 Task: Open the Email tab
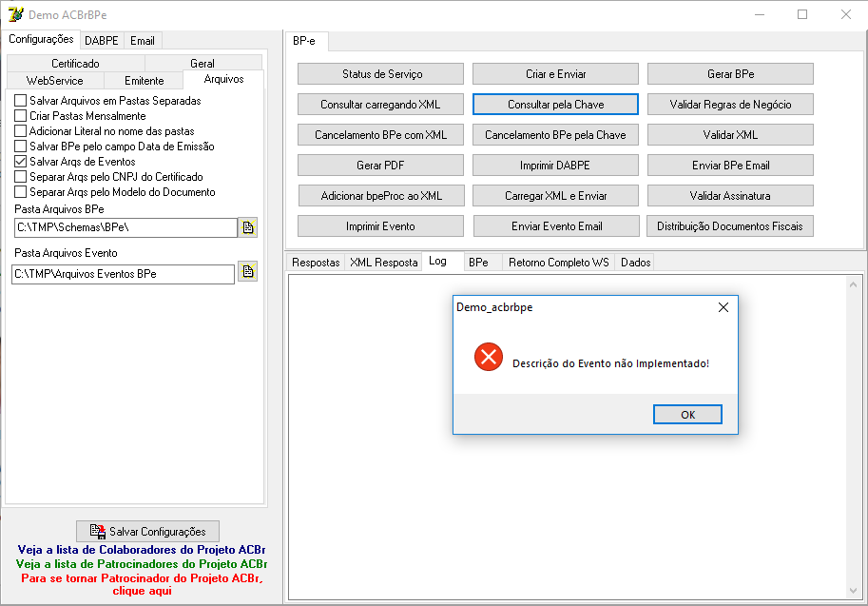point(143,41)
